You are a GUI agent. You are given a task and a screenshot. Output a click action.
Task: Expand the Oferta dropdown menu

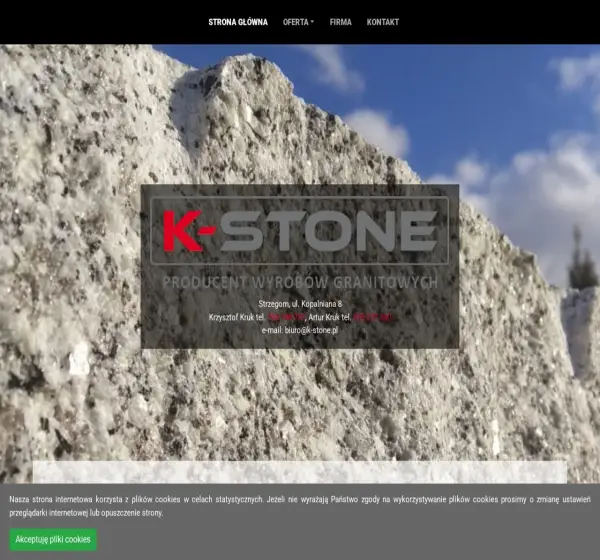tap(298, 22)
